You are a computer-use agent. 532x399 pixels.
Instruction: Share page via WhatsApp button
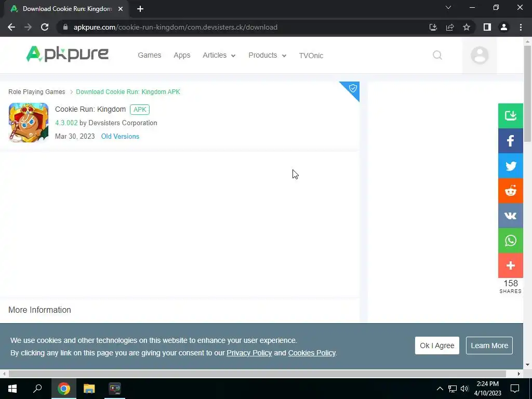click(510, 241)
